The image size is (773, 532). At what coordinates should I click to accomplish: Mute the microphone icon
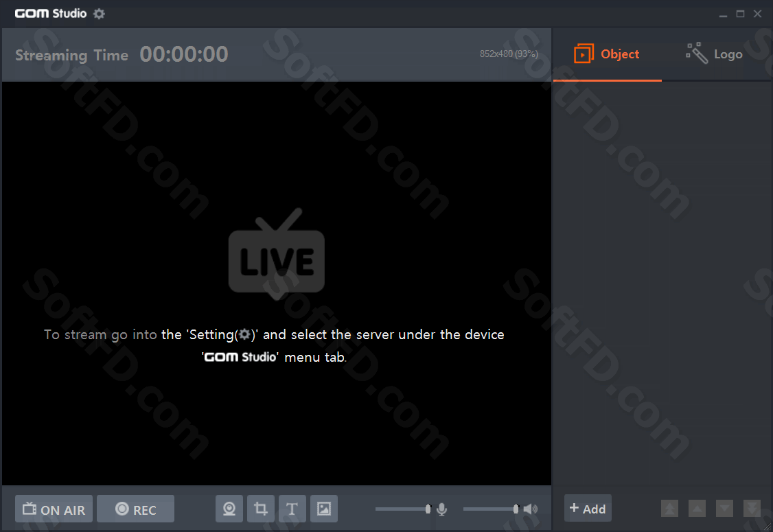click(441, 509)
